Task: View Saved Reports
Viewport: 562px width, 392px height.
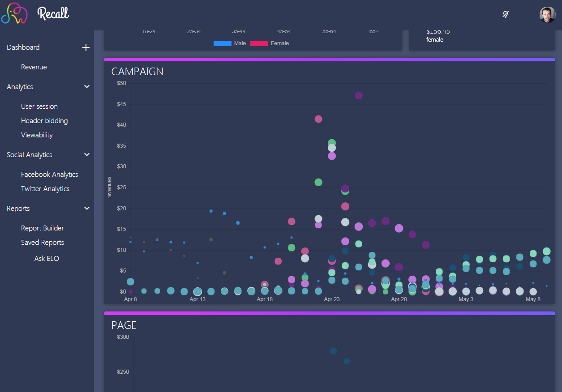Action: coord(43,243)
